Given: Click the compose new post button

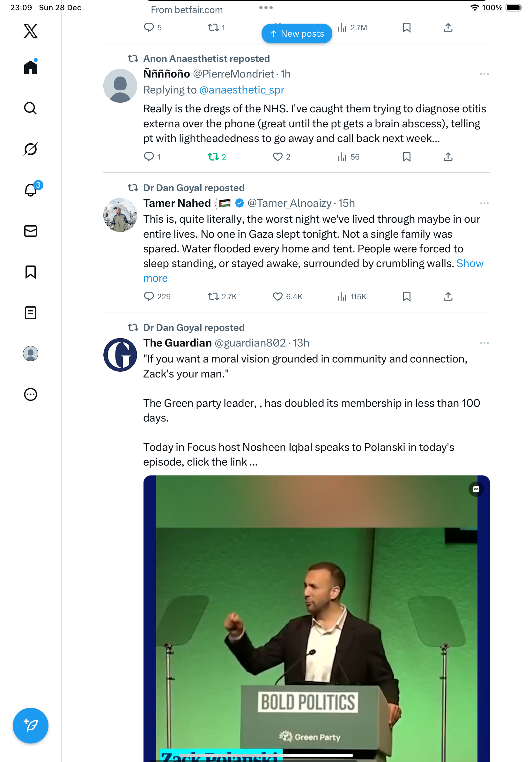Looking at the screenshot, I should (x=31, y=725).
